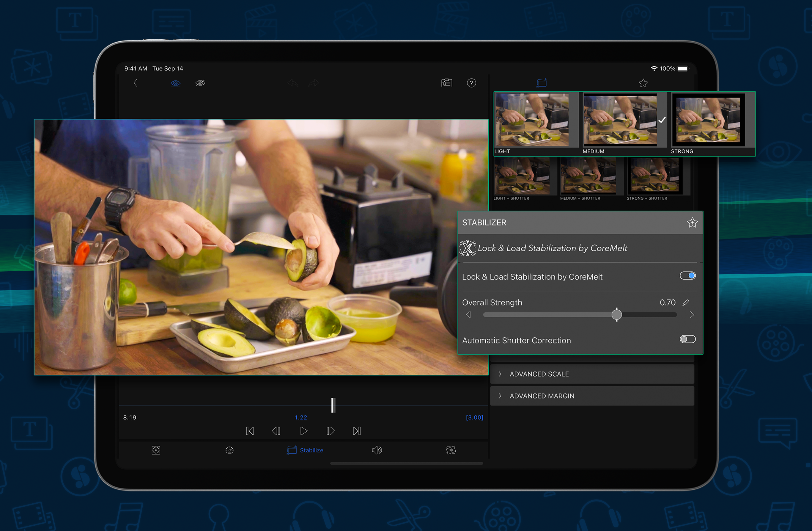Open the effects tool in bottom bar
This screenshot has width=812, height=531.
[451, 450]
